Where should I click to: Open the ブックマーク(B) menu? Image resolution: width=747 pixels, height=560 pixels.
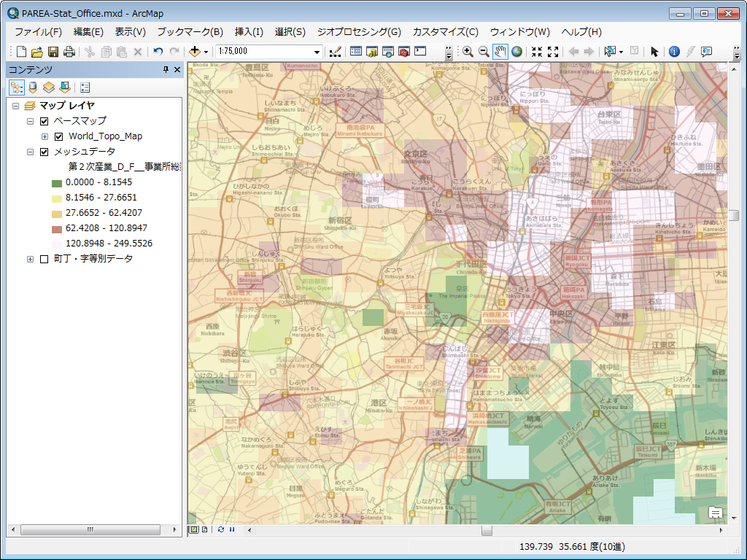tap(190, 32)
